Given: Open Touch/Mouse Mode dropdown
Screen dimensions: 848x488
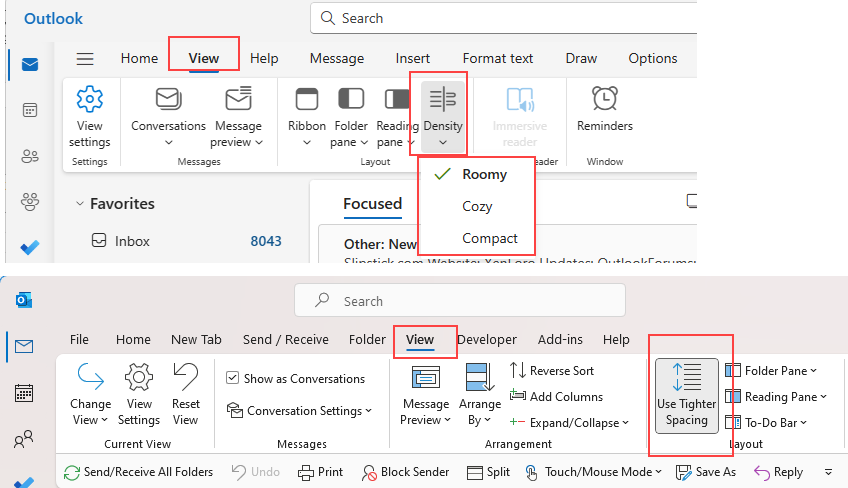Looking at the screenshot, I should coord(593,472).
